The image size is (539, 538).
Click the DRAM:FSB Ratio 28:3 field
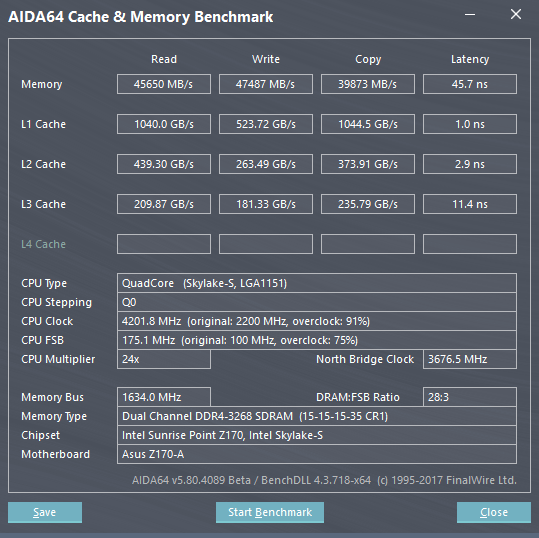pos(470,397)
